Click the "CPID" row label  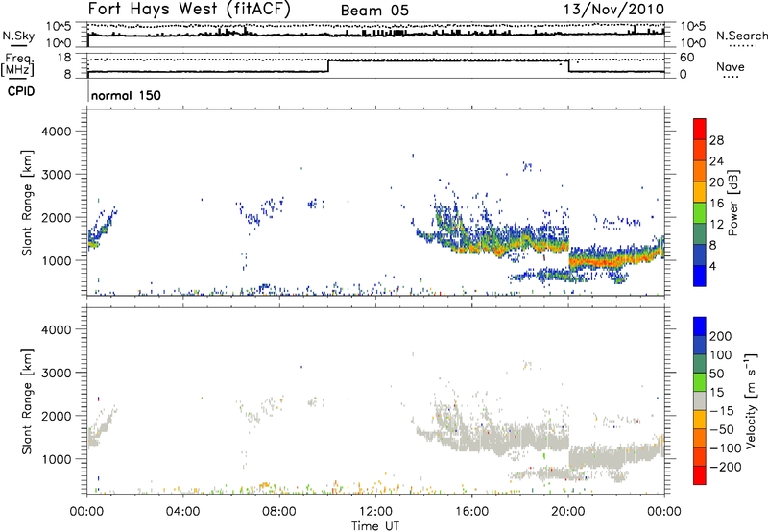(x=21, y=91)
